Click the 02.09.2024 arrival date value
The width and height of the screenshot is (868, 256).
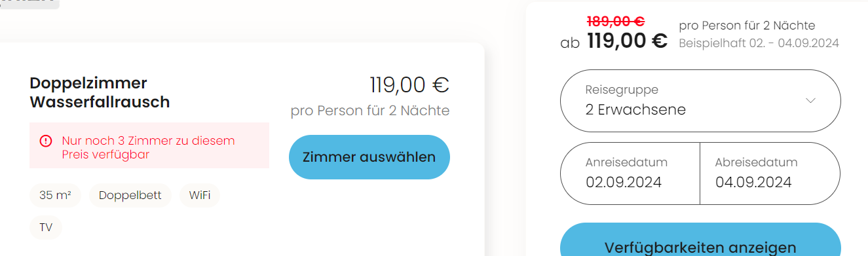click(624, 182)
